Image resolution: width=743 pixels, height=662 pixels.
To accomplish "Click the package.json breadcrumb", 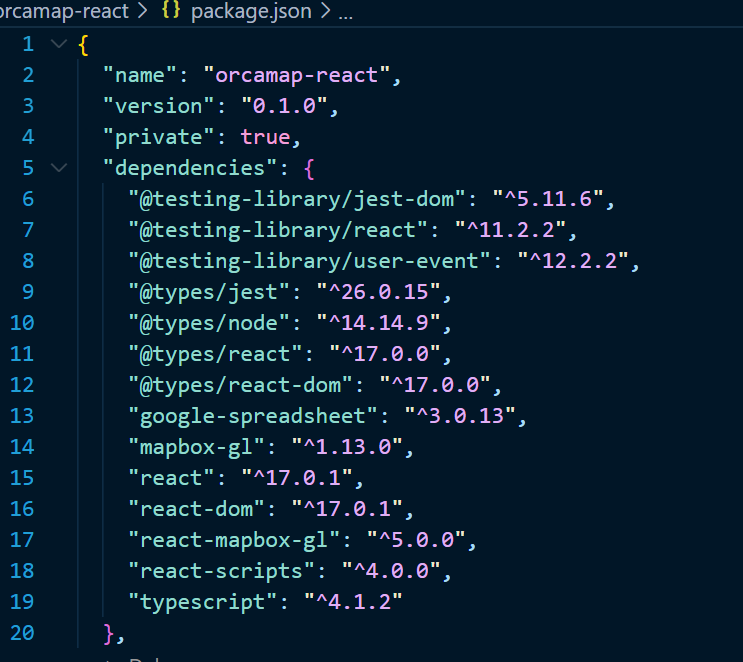I will click(x=251, y=11).
